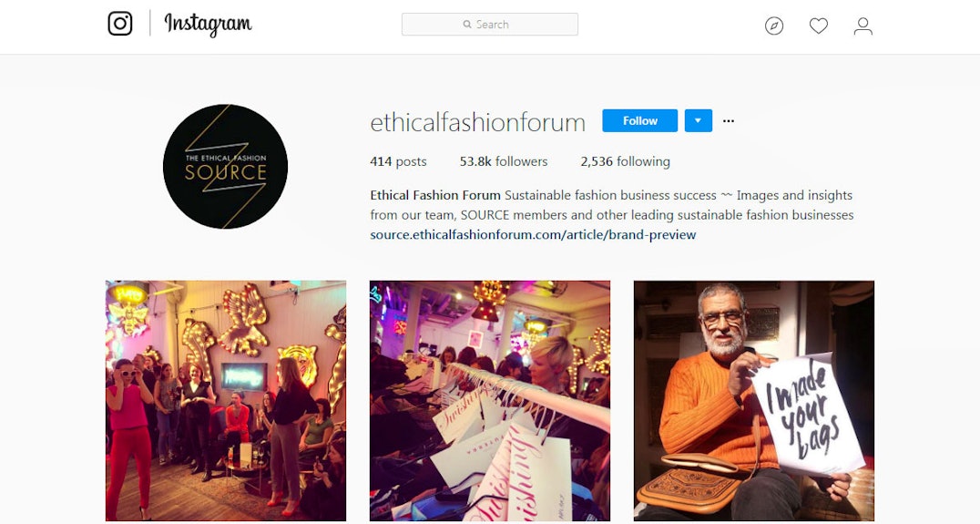Viewport: 980px width, 524px height.
Task: Open the neon-lights party photo post
Action: 226,401
